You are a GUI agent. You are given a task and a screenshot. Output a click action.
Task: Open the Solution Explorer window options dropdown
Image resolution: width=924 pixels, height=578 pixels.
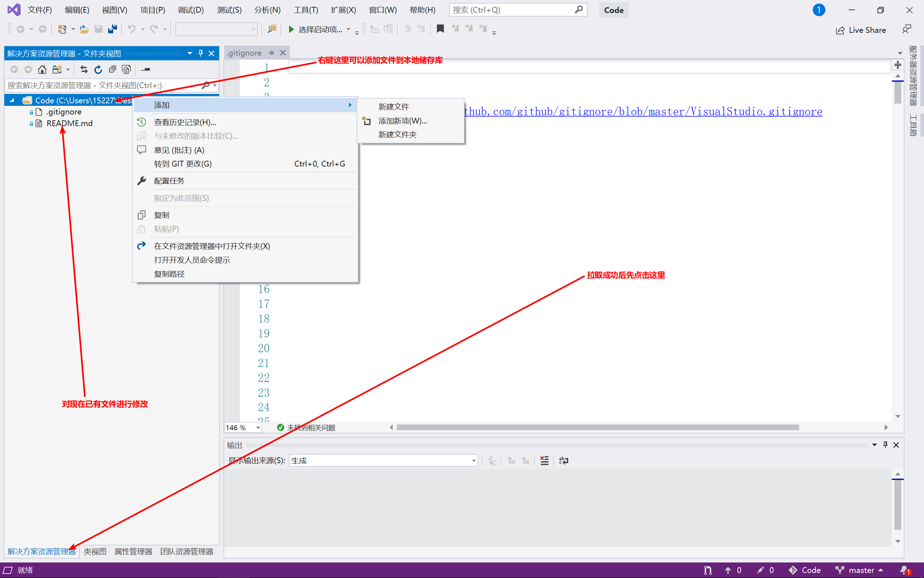coord(190,53)
